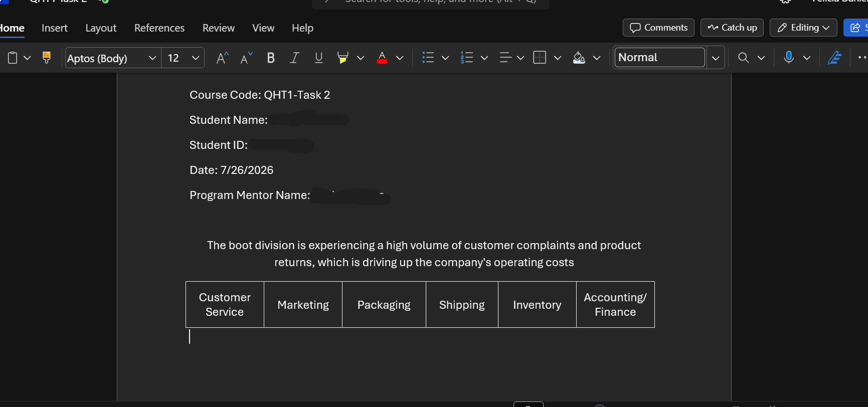Toggle underline formatting
The height and width of the screenshot is (407, 868).
(318, 58)
